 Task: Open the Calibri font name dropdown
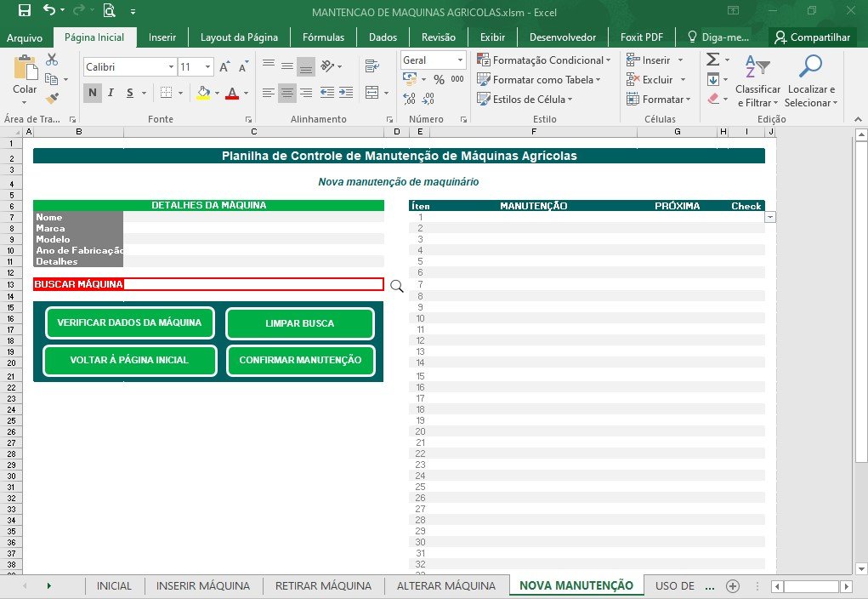pos(171,67)
